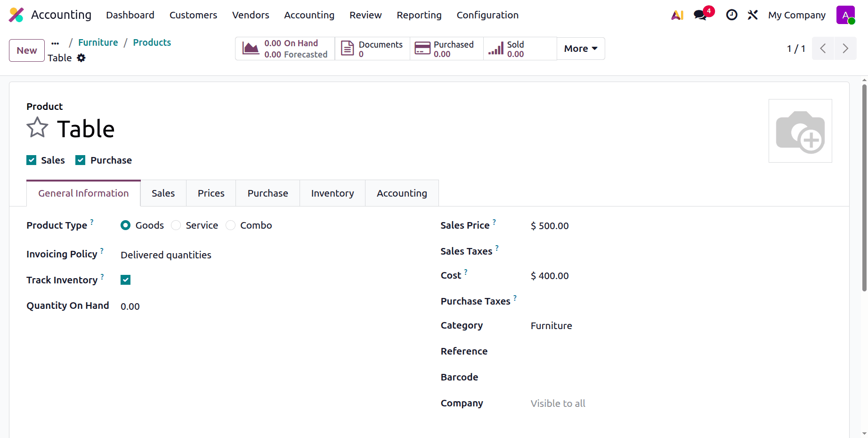Toggle the Sales checkbox
The width and height of the screenshot is (868, 438).
(32, 160)
